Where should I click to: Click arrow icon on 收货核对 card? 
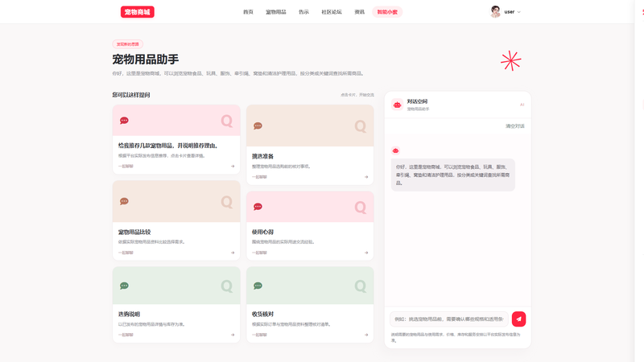(366, 335)
